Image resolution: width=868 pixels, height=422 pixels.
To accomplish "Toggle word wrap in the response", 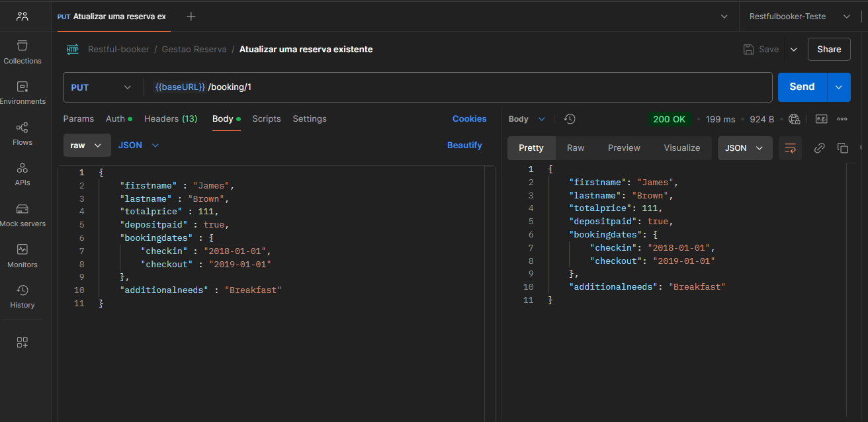I will [x=790, y=148].
